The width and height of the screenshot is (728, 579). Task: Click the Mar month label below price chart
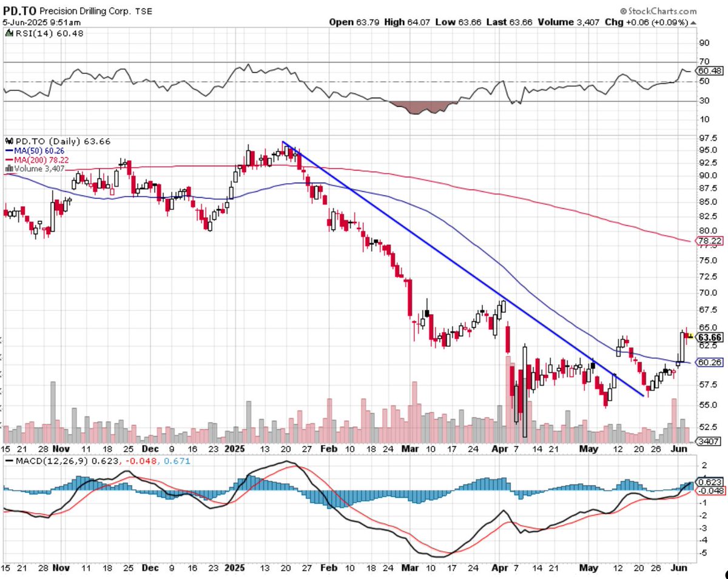(410, 449)
